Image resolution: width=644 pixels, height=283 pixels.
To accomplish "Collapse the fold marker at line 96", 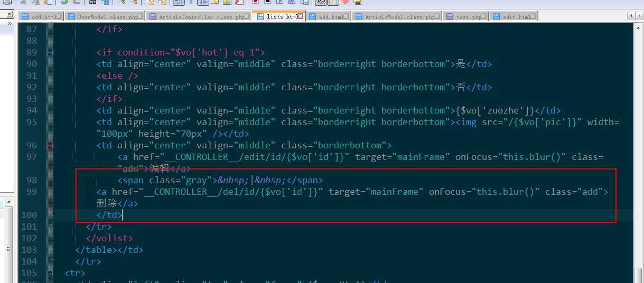I will (50, 145).
